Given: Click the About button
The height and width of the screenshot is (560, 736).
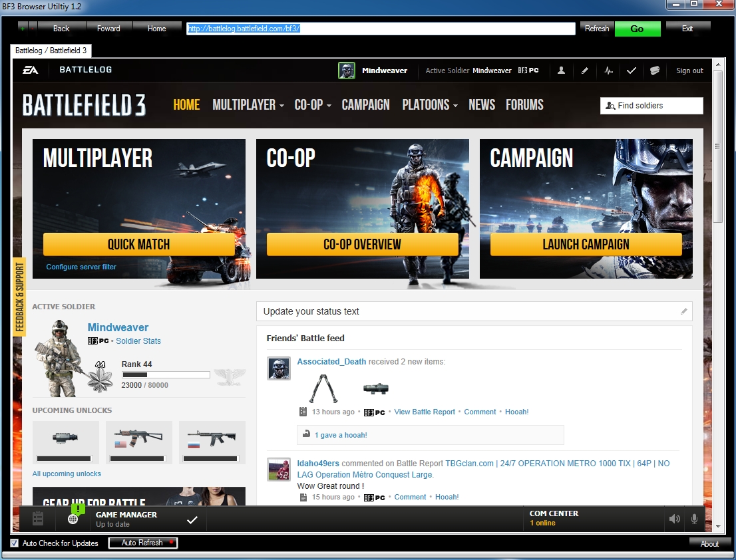Looking at the screenshot, I should tap(709, 543).
